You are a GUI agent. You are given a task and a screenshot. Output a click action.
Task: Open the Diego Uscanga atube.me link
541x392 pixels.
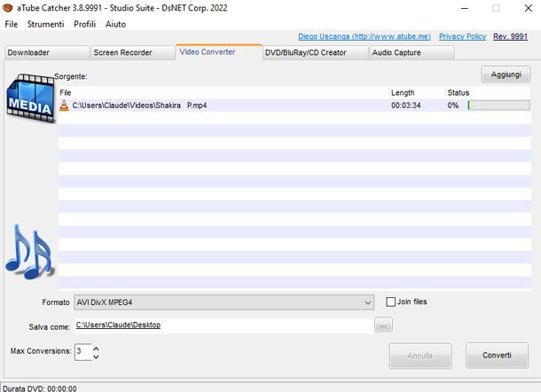[x=365, y=36]
